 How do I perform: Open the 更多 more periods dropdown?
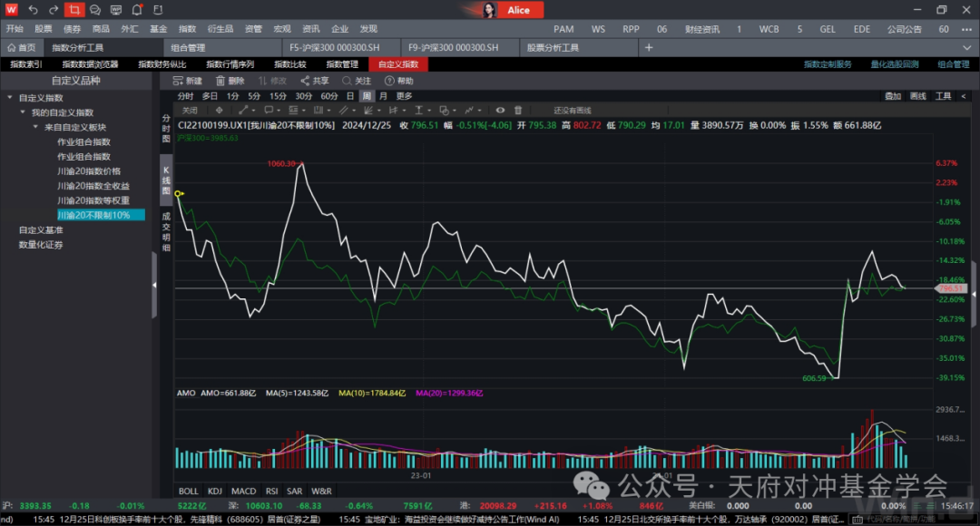(x=404, y=95)
